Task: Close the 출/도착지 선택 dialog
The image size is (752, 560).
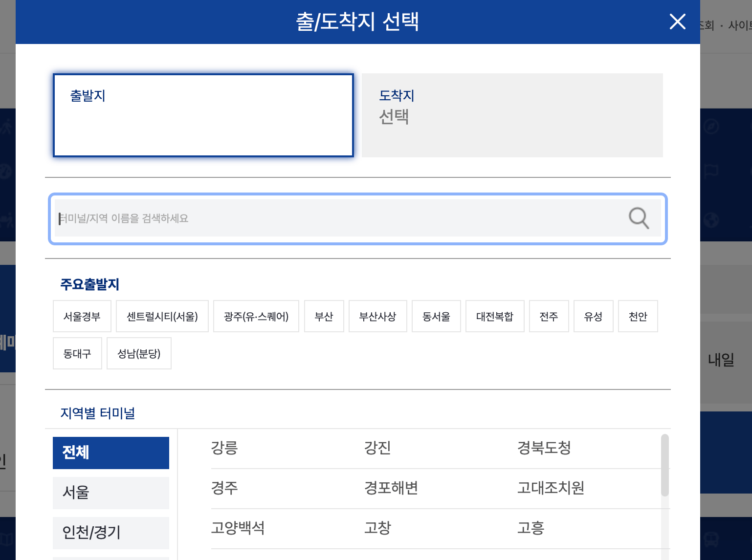Action: click(x=677, y=22)
